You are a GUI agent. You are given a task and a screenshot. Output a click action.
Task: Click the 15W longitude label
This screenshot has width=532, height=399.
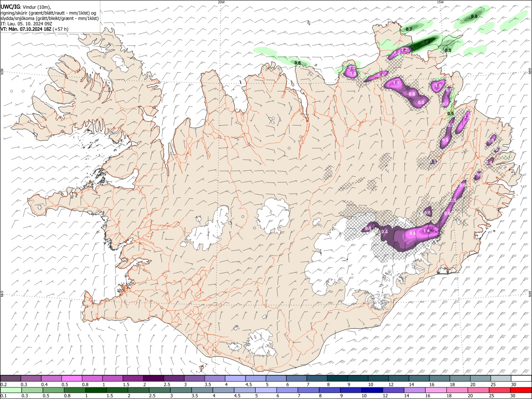440,2
